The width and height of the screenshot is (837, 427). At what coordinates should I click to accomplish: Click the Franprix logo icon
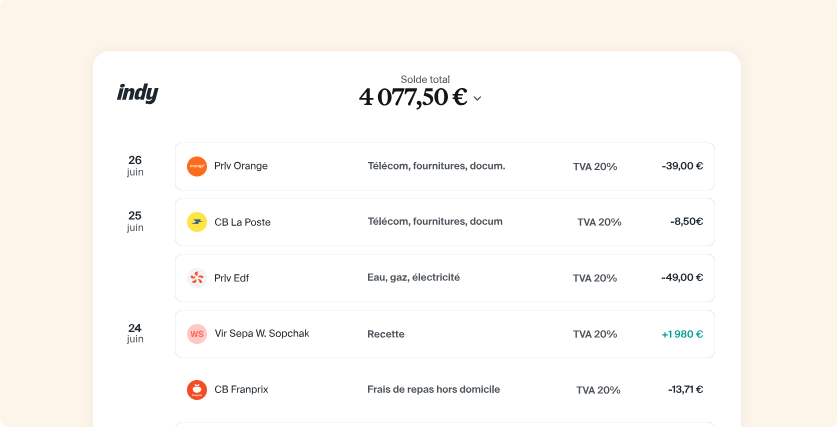click(x=197, y=390)
